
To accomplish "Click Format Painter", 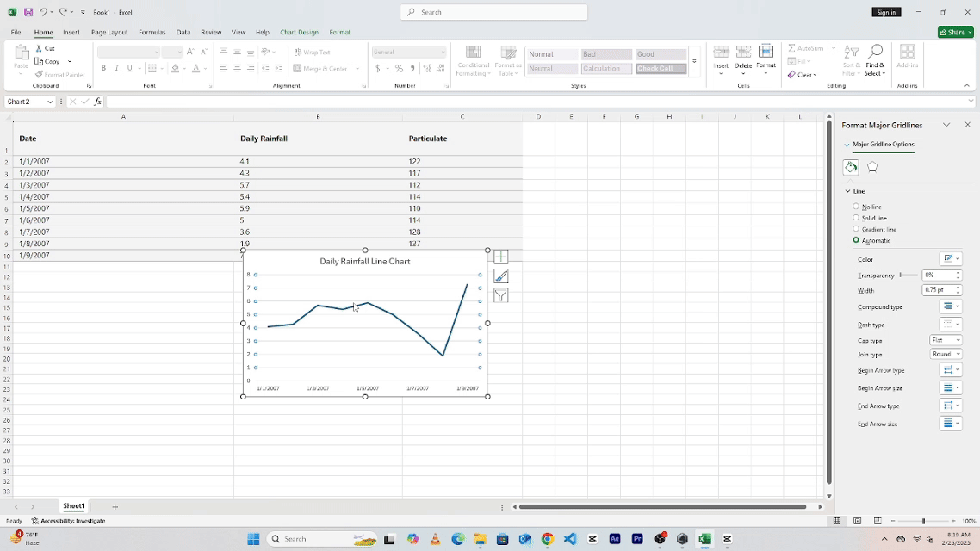I will [60, 74].
